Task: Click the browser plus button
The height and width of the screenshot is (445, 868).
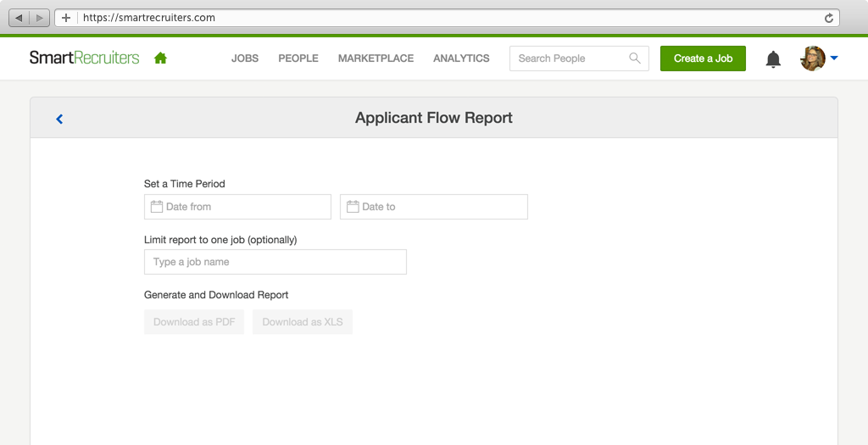Action: pyautogui.click(x=66, y=18)
